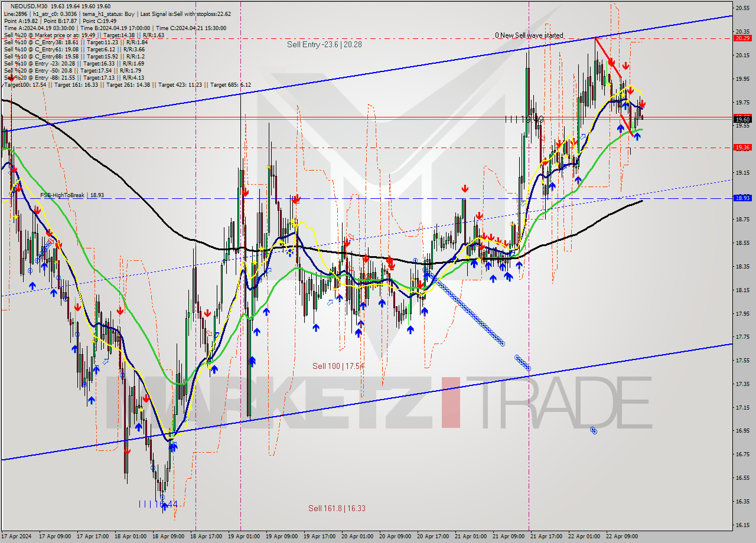
Task: Click the 'Sell 161.8 | 16.33' target label
Action: [x=336, y=508]
